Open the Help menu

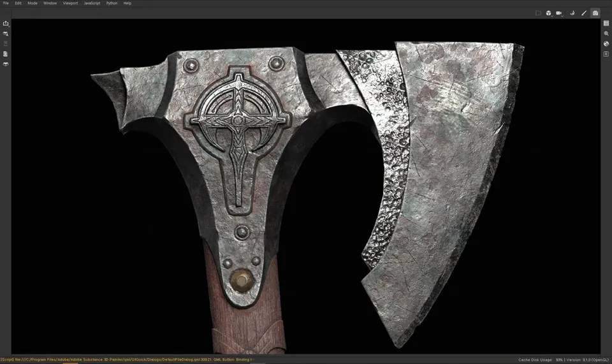[127, 3]
